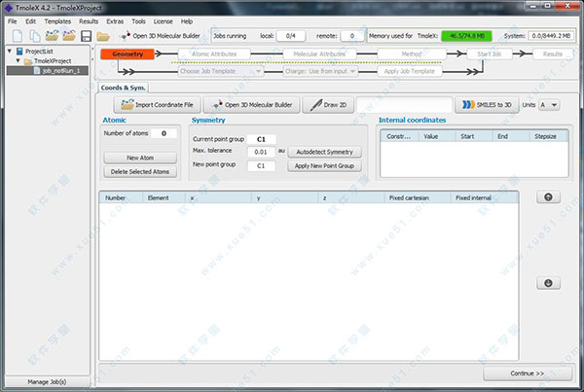
Task: Click the New Atom button
Action: pos(140,158)
